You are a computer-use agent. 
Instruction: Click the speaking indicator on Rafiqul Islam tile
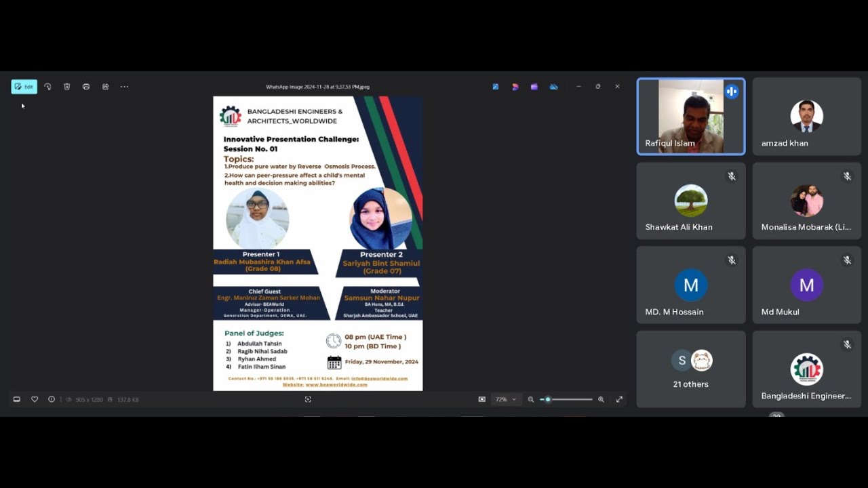pyautogui.click(x=731, y=91)
